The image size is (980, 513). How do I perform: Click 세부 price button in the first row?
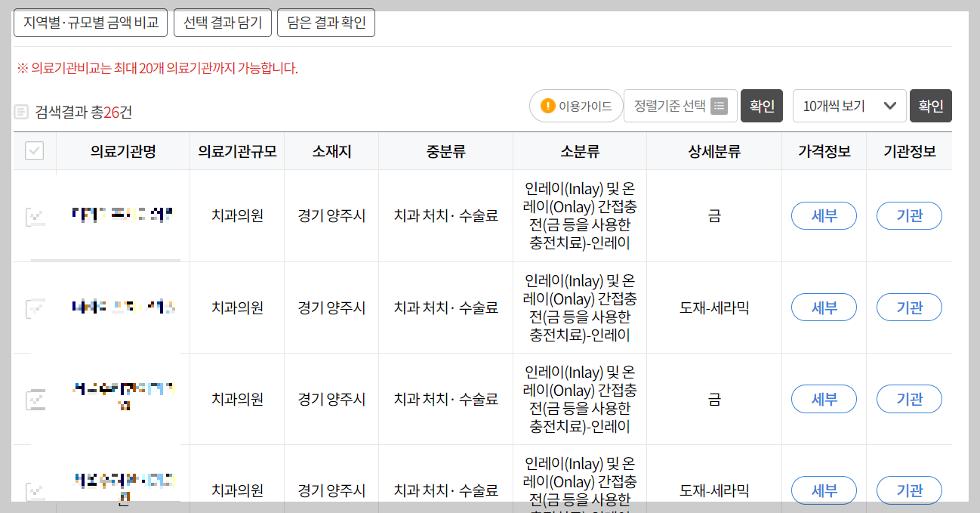tap(824, 216)
